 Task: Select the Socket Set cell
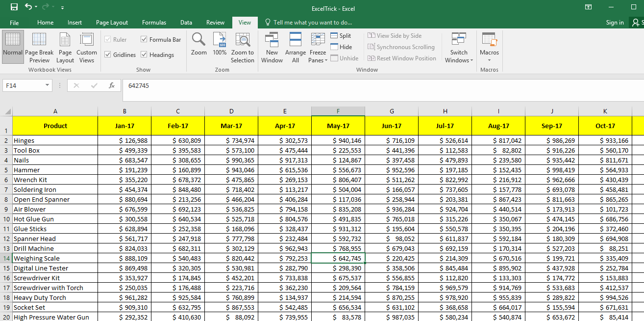(55, 307)
